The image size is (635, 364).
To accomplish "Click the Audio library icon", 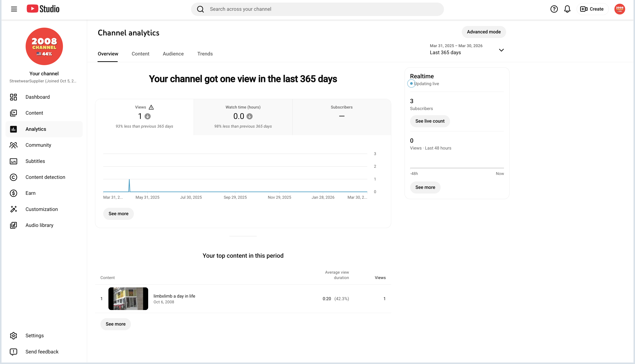I will (14, 225).
